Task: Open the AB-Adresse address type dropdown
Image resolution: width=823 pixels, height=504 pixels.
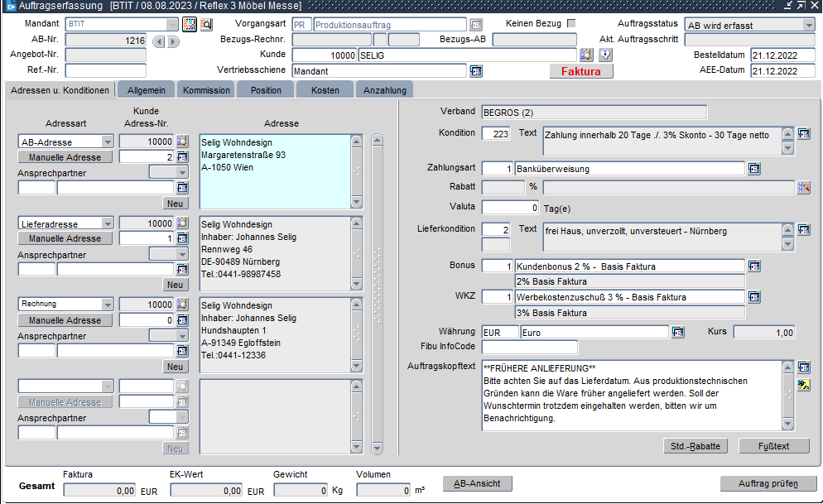Action: pyautogui.click(x=107, y=142)
